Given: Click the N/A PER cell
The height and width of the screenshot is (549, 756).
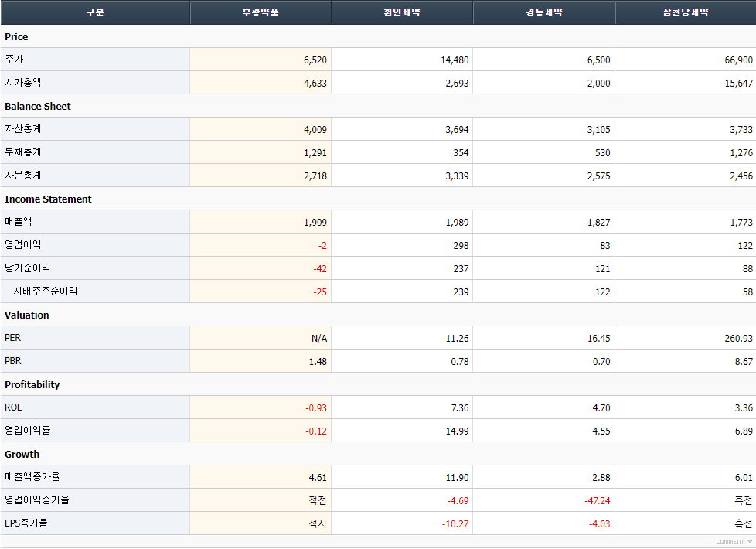Looking at the screenshot, I should coord(261,338).
